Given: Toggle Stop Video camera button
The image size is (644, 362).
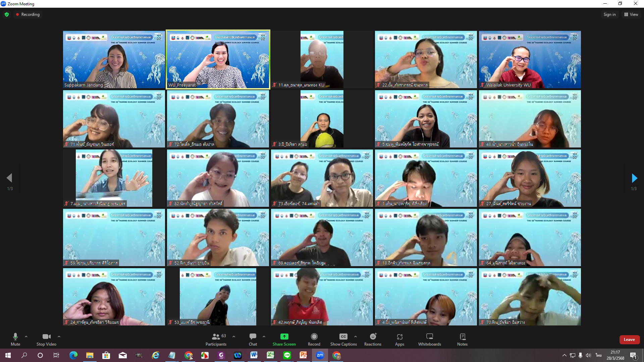Looking at the screenshot, I should coord(46,337).
